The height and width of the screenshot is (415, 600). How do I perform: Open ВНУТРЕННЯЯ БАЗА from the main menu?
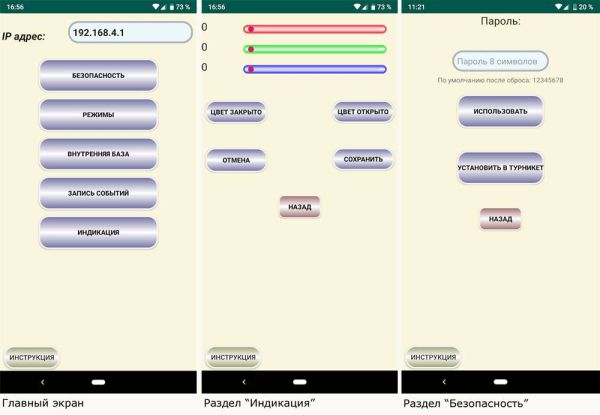pos(98,154)
